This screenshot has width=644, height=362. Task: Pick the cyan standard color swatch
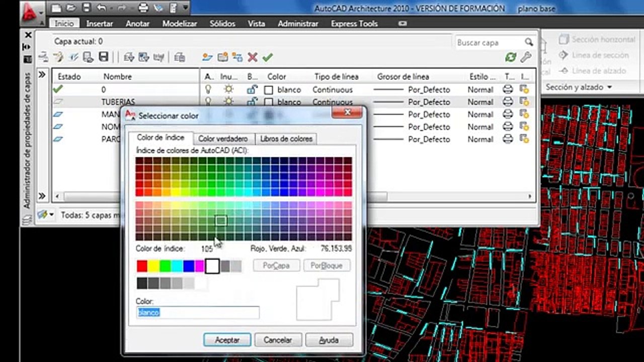click(x=177, y=266)
